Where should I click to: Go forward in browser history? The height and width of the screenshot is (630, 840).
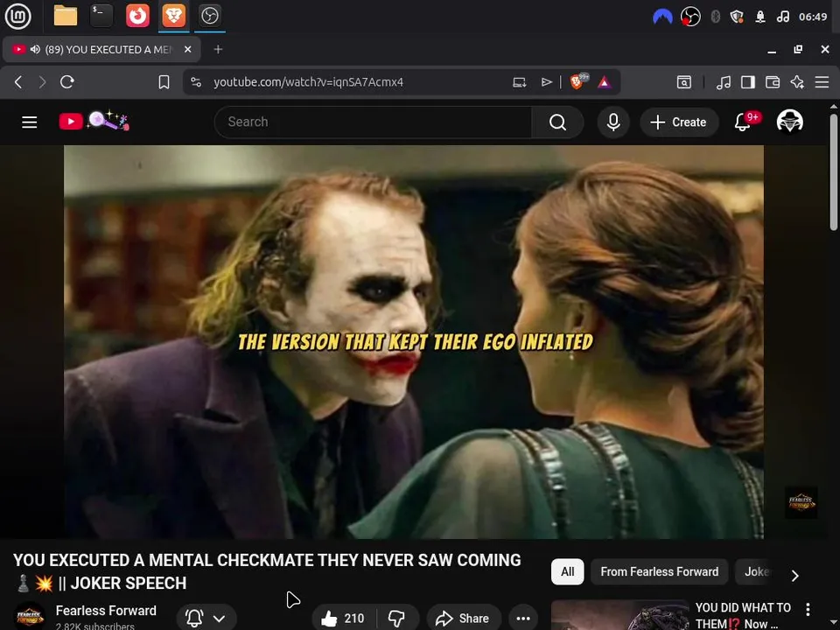(x=42, y=82)
